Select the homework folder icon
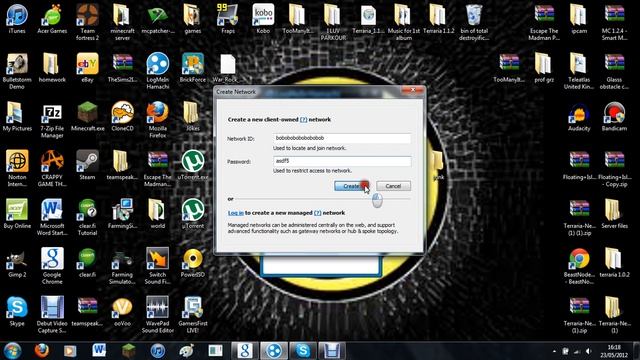 click(x=52, y=68)
